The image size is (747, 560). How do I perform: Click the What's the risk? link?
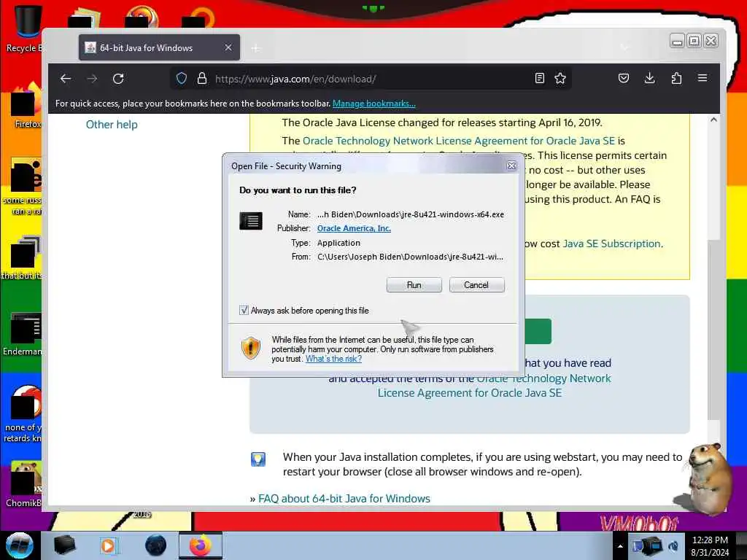[x=333, y=359]
